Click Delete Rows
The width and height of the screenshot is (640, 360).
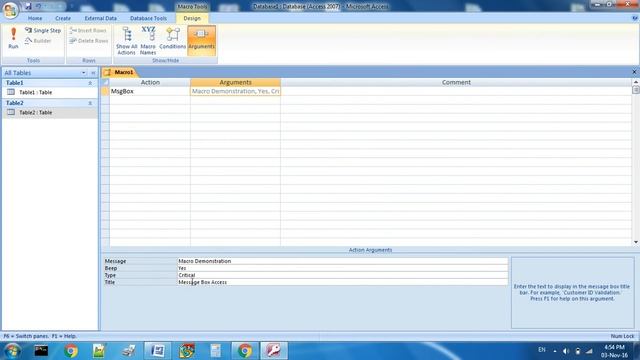coord(89,41)
